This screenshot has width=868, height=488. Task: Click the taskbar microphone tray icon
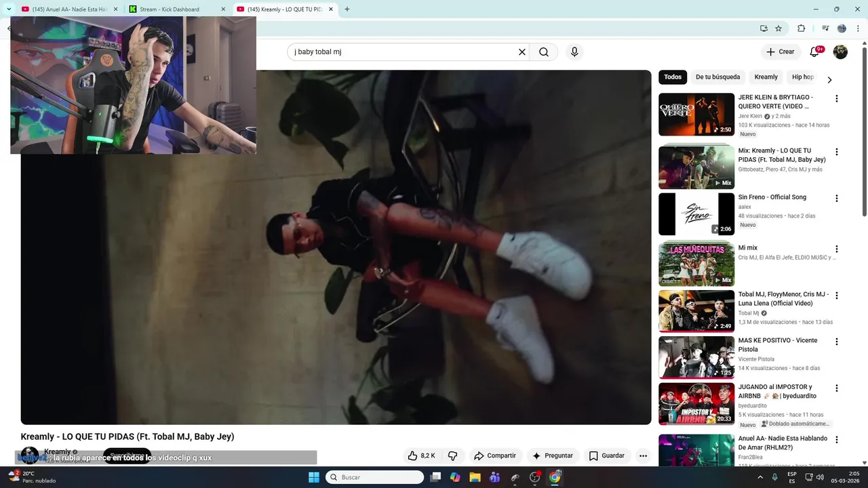coord(774,477)
